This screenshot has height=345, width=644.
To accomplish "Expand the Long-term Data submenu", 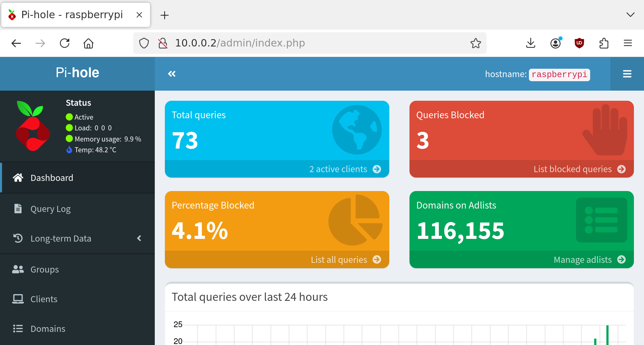I will point(139,238).
